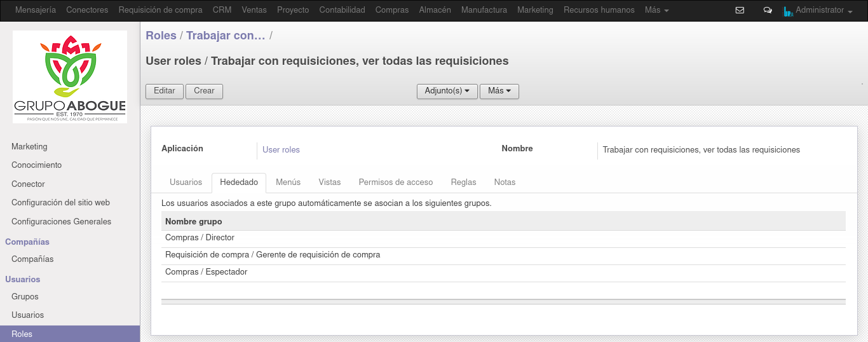This screenshot has height=342, width=868.
Task: Open the Compras / Director group row
Action: 503,238
